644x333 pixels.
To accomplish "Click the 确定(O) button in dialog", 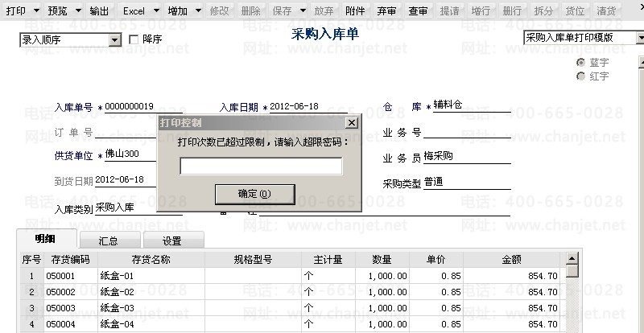I will [x=254, y=194].
